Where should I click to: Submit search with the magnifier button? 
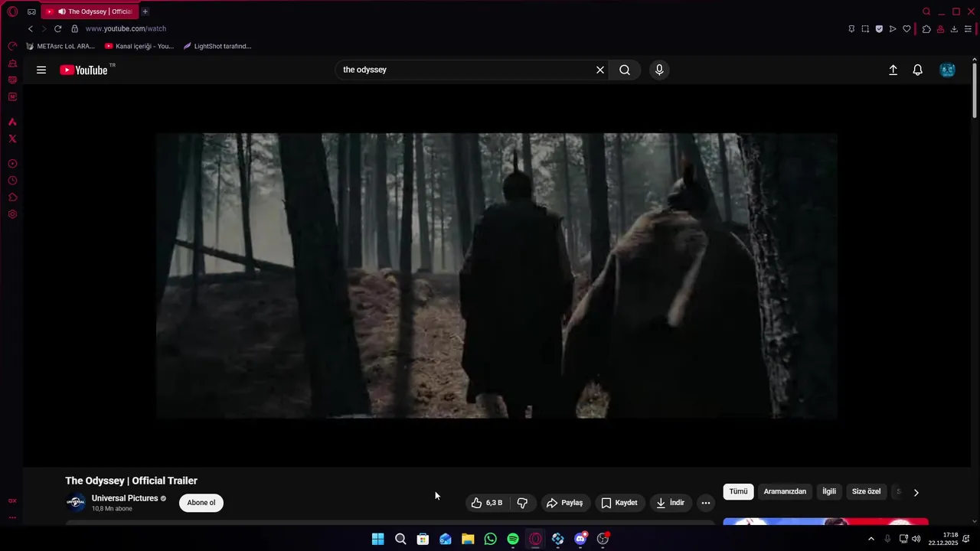[x=625, y=70]
